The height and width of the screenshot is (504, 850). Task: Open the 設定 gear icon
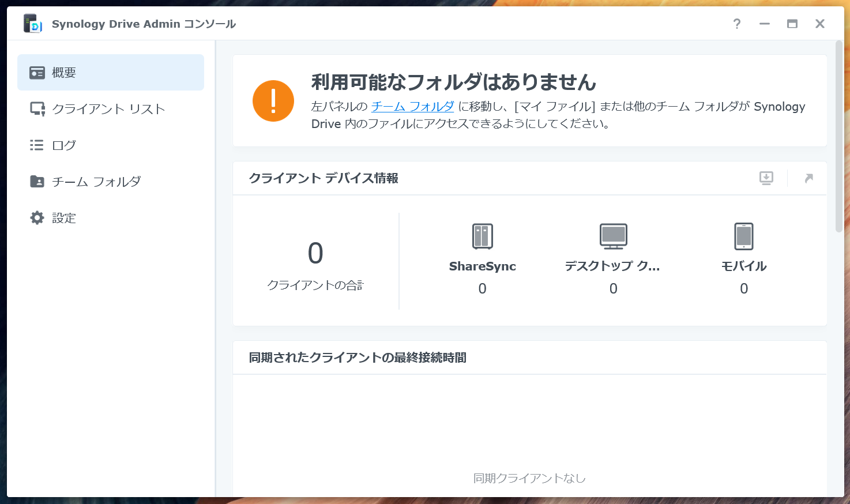coord(36,217)
